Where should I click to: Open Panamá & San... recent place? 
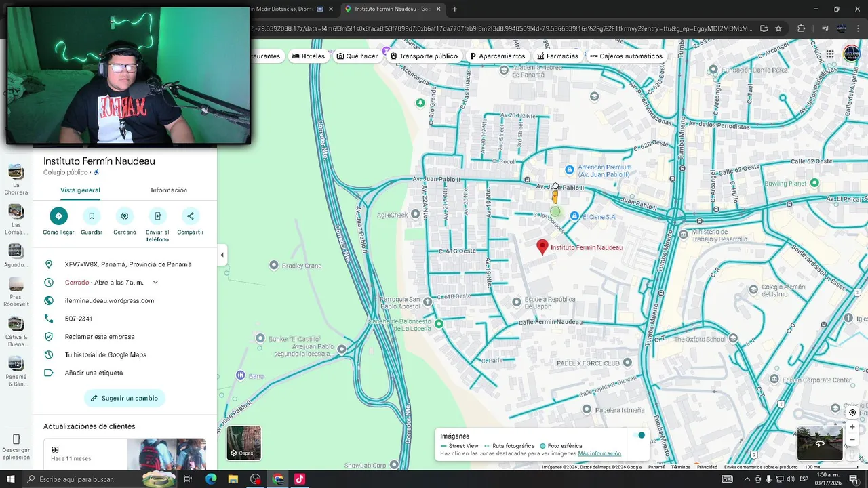16,371
